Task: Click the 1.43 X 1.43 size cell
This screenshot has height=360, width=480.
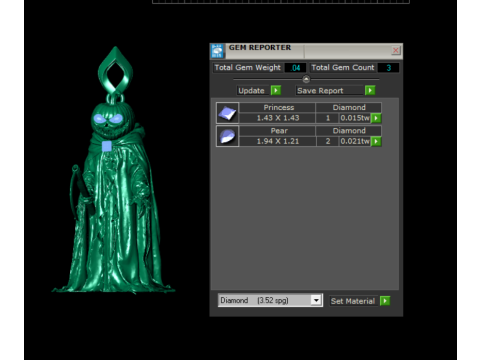Action: 278,118
